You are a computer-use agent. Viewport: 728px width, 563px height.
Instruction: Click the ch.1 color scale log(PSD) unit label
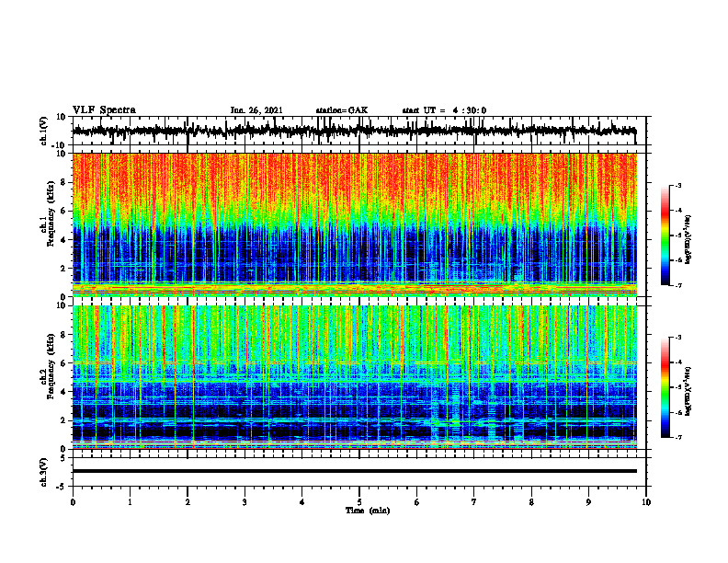[688, 239]
